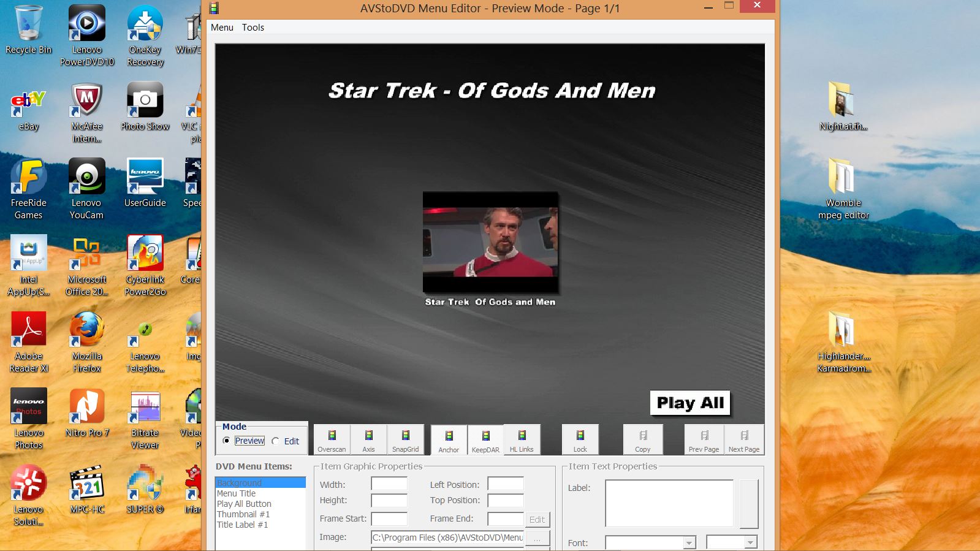Toggle the Lock button
The image size is (980, 551).
point(580,440)
